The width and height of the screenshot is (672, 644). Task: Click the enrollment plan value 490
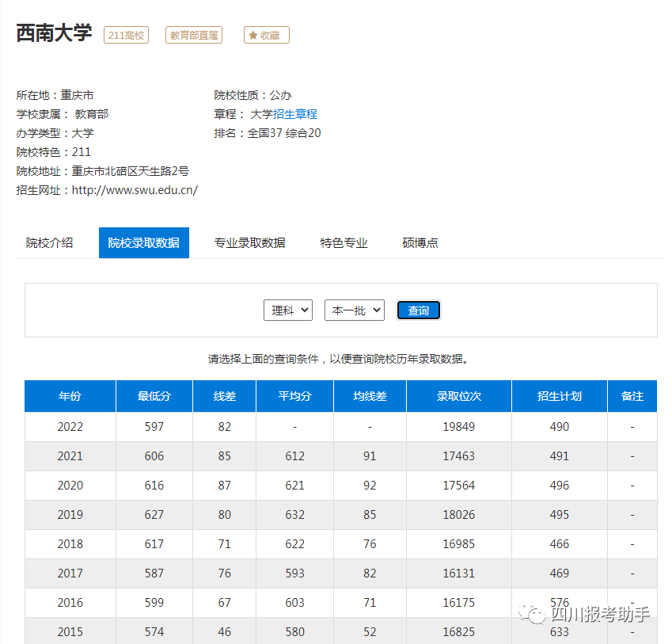[560, 427]
